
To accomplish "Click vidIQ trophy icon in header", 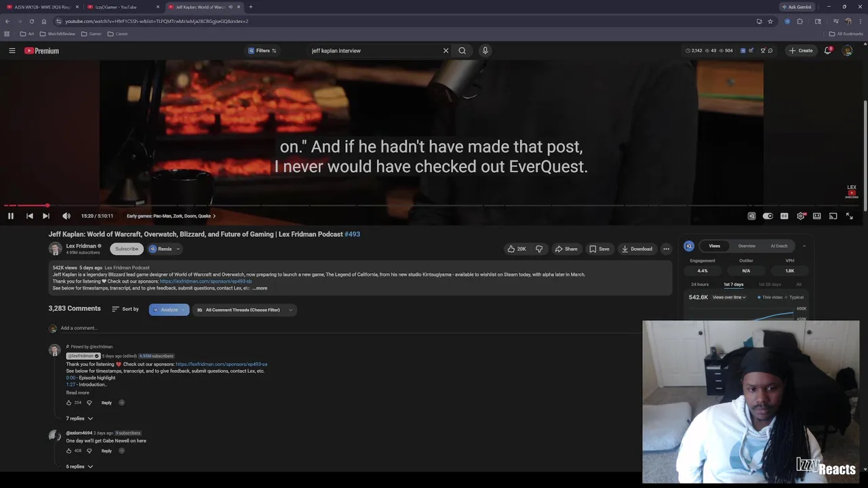I will click(x=762, y=51).
